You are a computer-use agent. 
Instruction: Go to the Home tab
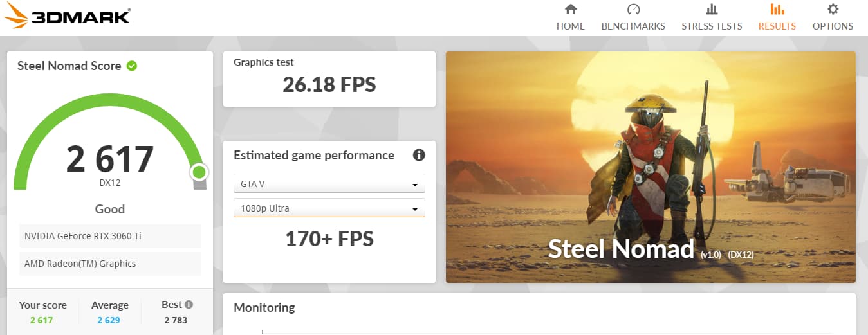pyautogui.click(x=570, y=17)
